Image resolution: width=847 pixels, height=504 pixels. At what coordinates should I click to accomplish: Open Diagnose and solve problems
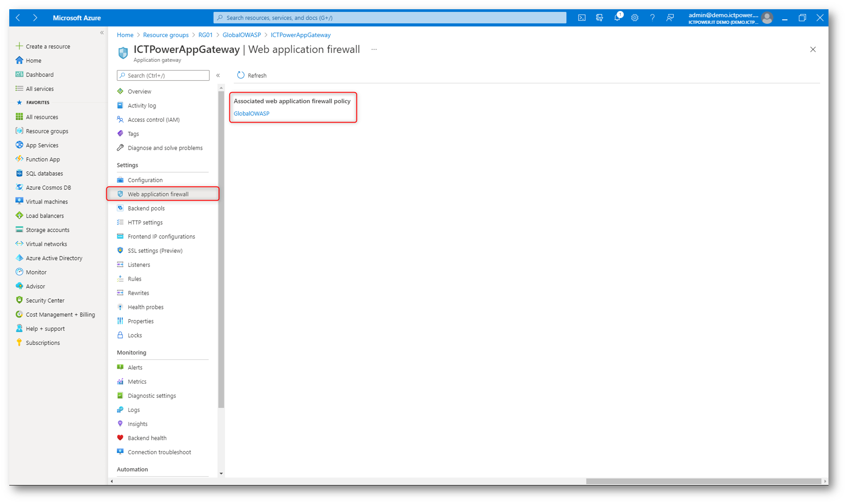[165, 148]
